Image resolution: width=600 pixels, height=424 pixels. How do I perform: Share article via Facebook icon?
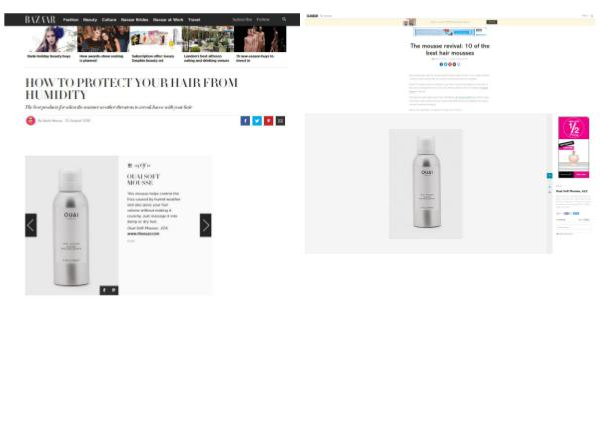click(x=245, y=121)
